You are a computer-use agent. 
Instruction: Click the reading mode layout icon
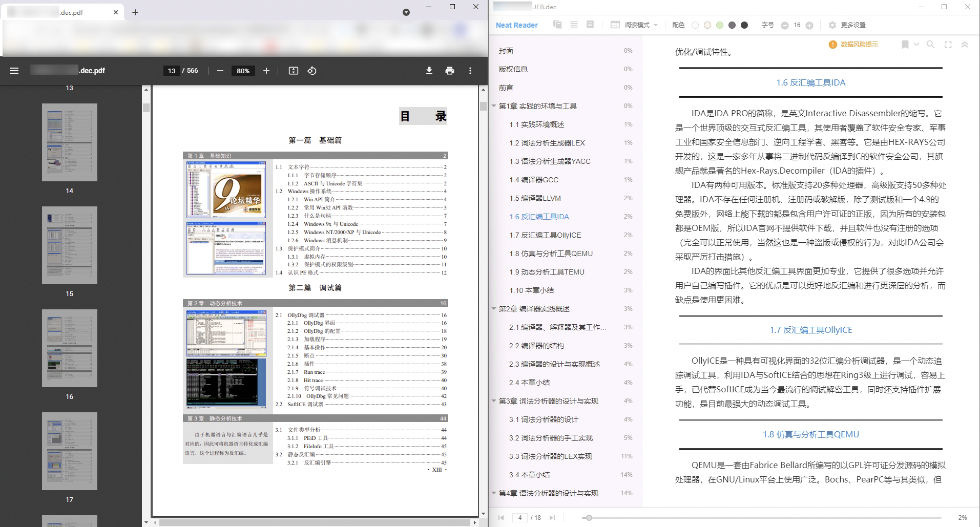[x=615, y=25]
